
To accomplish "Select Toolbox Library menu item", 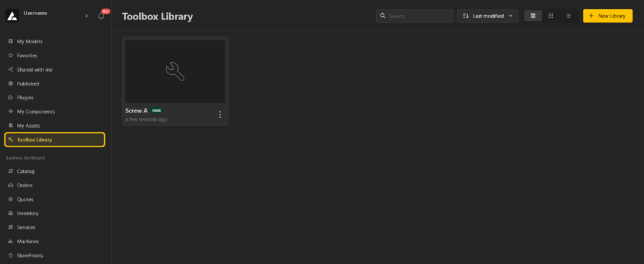I will coord(55,140).
